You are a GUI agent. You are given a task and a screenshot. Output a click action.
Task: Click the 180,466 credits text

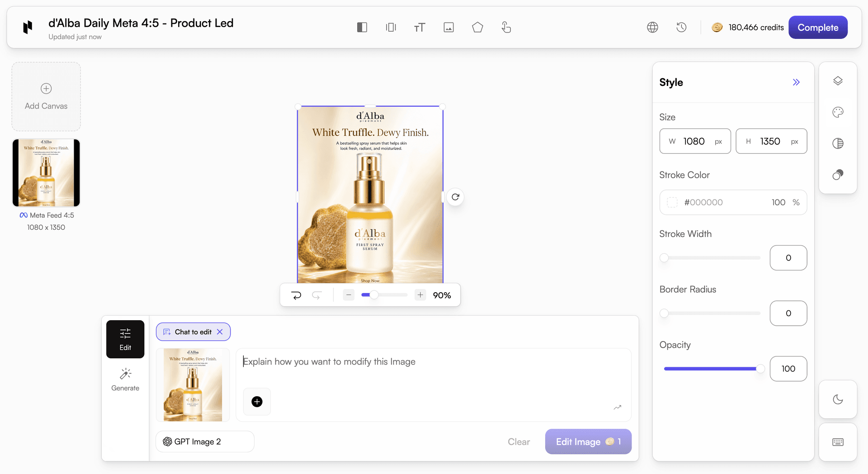[x=756, y=28]
